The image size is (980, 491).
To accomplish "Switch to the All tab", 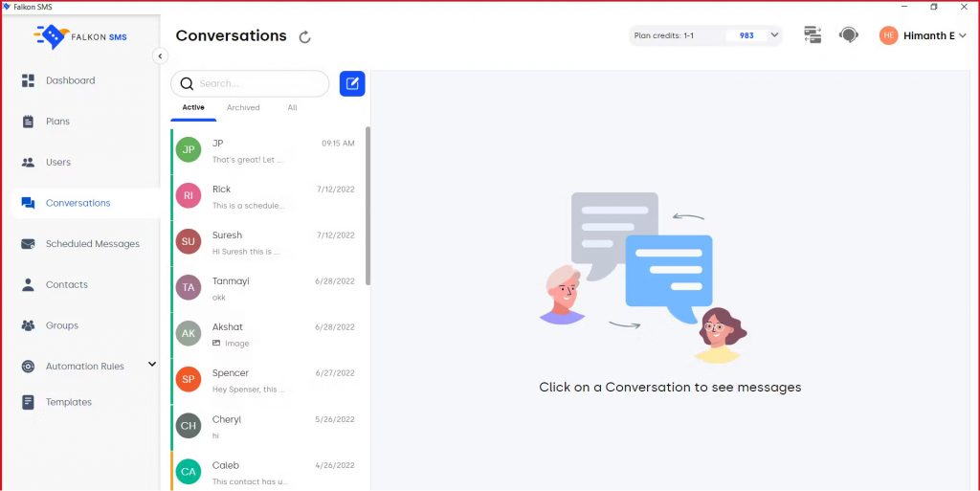I will point(292,107).
